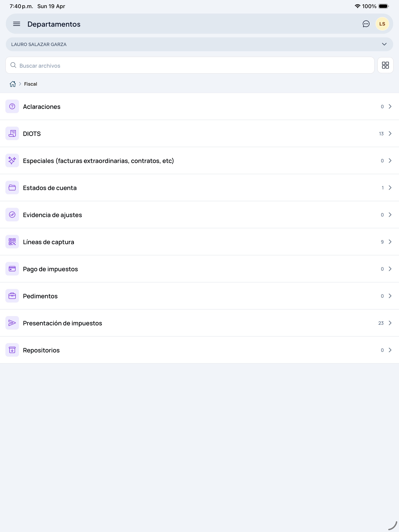Tap the 7:40 p.m. clock in status bar
This screenshot has width=399, height=532.
click(21, 6)
